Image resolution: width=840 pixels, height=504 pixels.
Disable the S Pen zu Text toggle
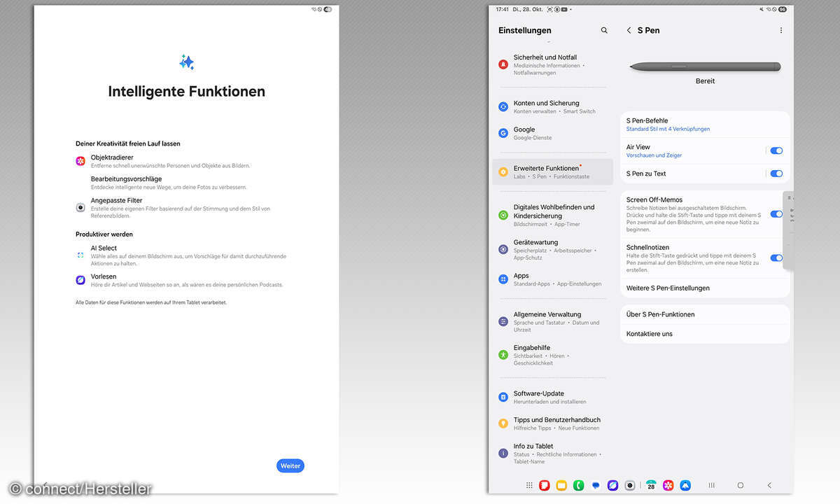coord(776,173)
